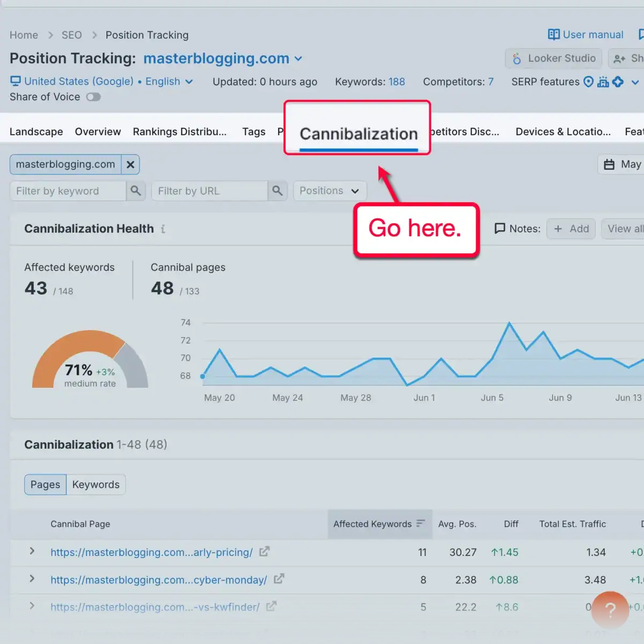Expand the kwfinder cannibal page row
This screenshot has height=644, width=644.
pyautogui.click(x=32, y=607)
